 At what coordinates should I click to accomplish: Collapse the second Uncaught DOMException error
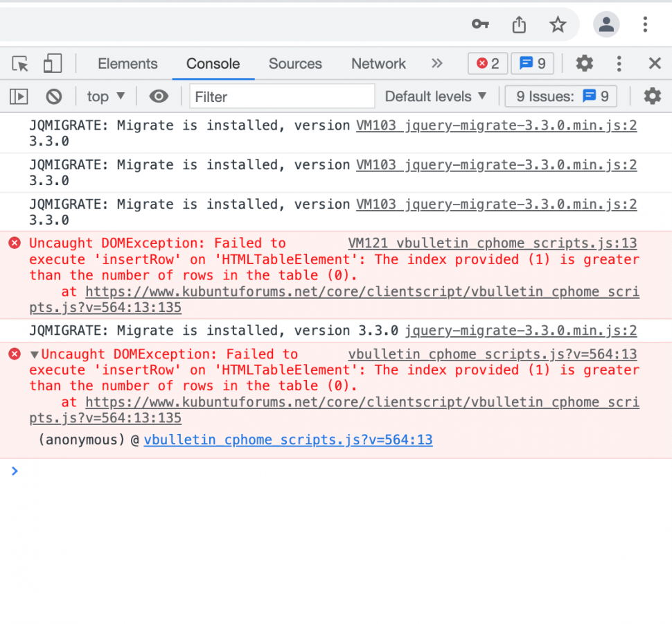click(x=35, y=354)
